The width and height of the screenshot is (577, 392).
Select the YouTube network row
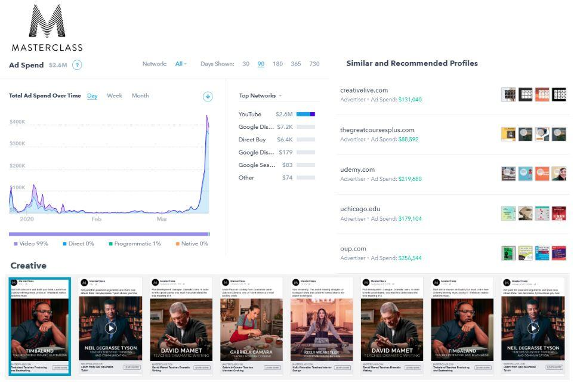point(277,114)
